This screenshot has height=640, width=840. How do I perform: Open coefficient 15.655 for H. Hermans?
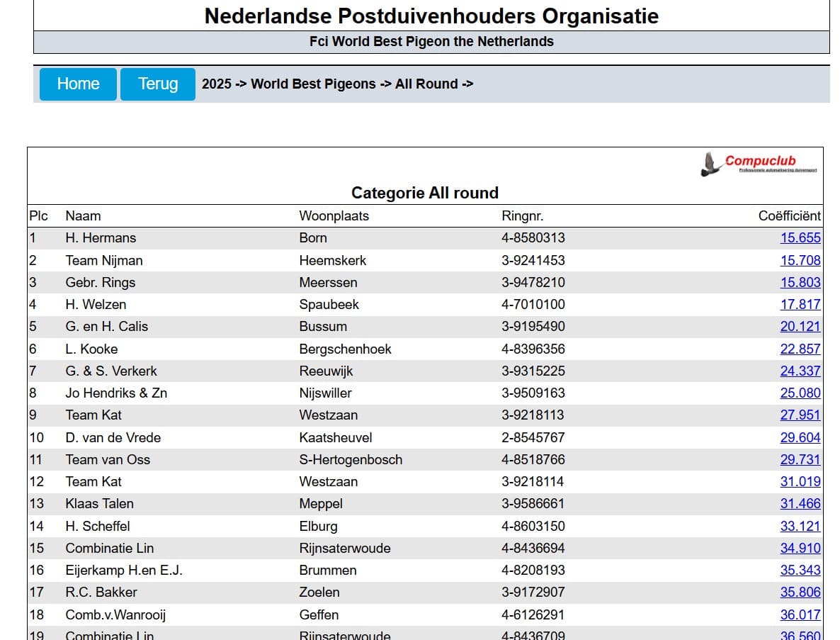click(800, 238)
